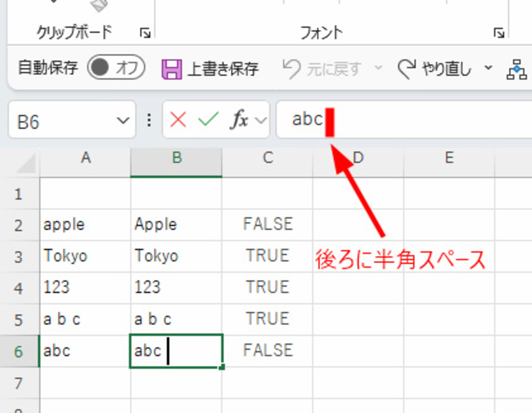Click the fill handle of cell B6
The image size is (532, 413).
(x=222, y=367)
